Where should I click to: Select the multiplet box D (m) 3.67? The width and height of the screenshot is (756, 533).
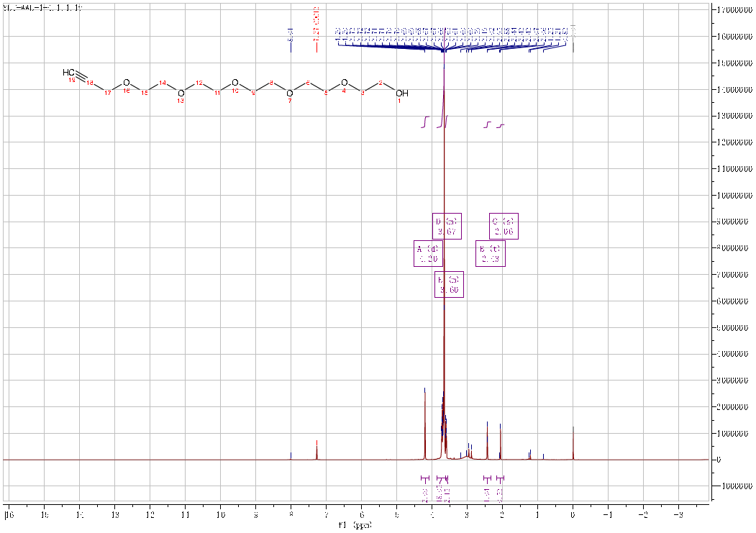[x=447, y=226]
